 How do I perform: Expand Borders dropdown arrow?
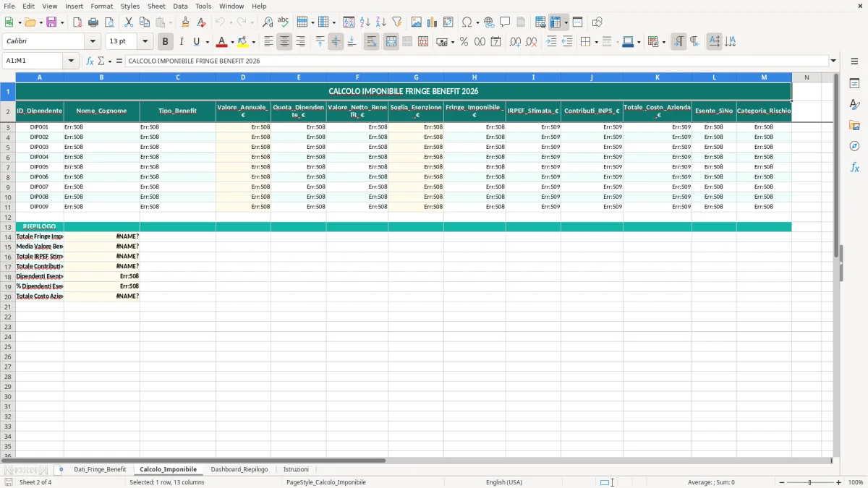point(595,42)
